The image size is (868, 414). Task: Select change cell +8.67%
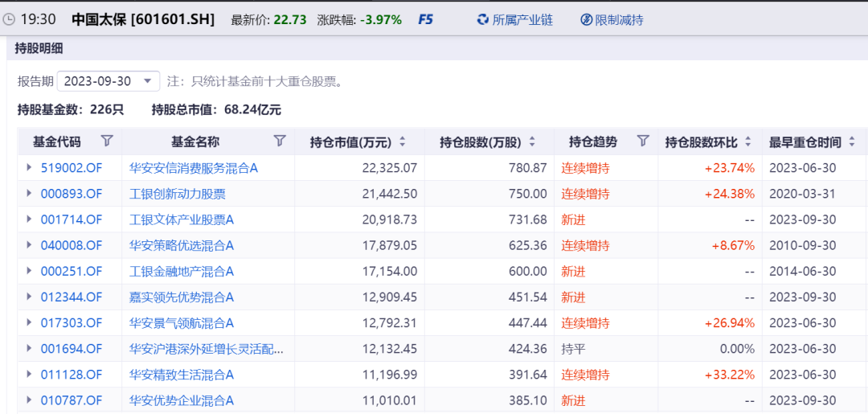pyautogui.click(x=733, y=246)
